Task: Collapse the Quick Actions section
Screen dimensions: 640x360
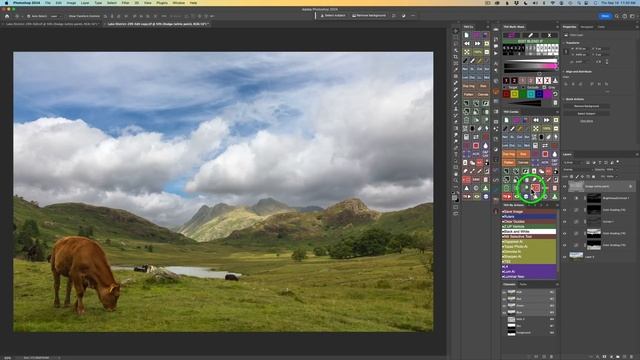Action: (x=565, y=99)
